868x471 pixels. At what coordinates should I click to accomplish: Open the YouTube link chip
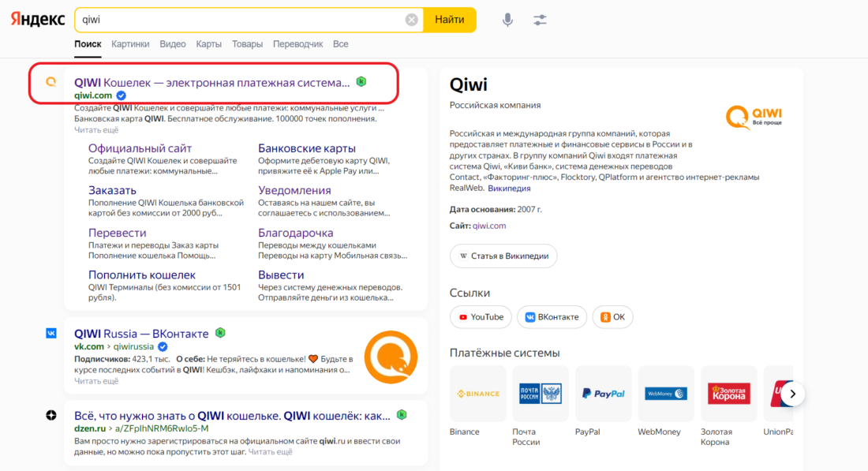pos(481,317)
